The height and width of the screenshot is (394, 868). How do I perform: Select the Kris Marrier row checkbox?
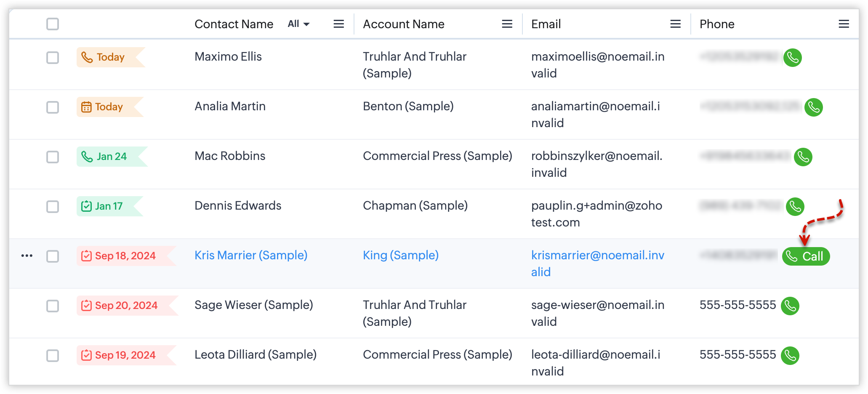pyautogui.click(x=53, y=256)
